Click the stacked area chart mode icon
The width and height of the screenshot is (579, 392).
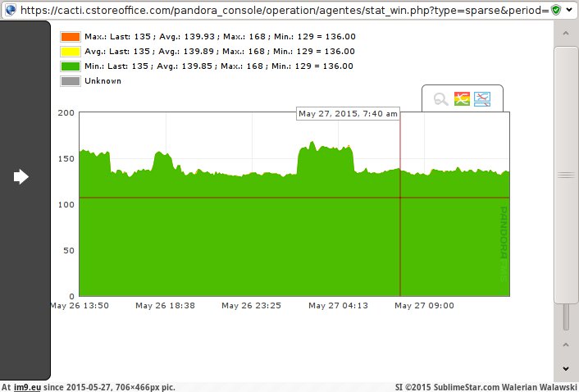462,99
